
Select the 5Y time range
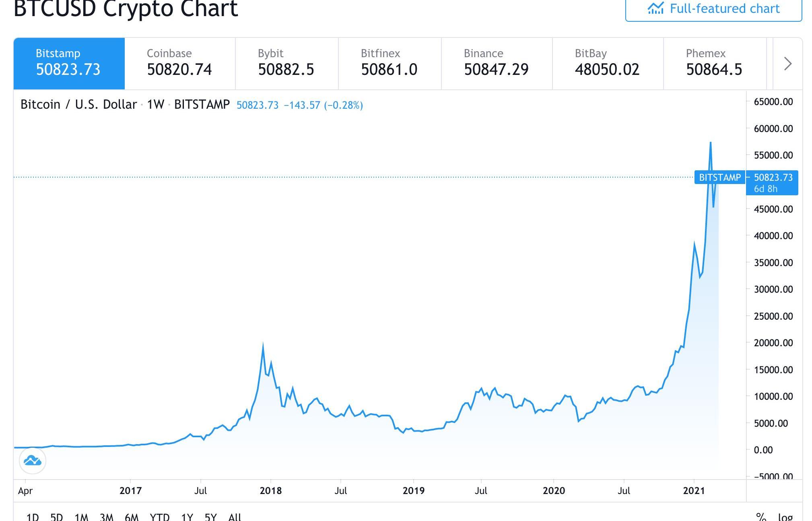[210, 517]
